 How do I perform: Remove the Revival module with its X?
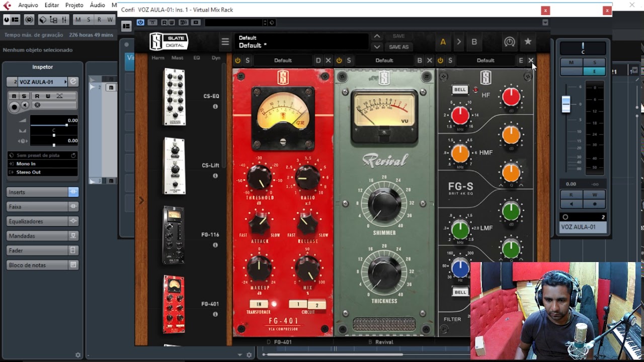(x=430, y=60)
